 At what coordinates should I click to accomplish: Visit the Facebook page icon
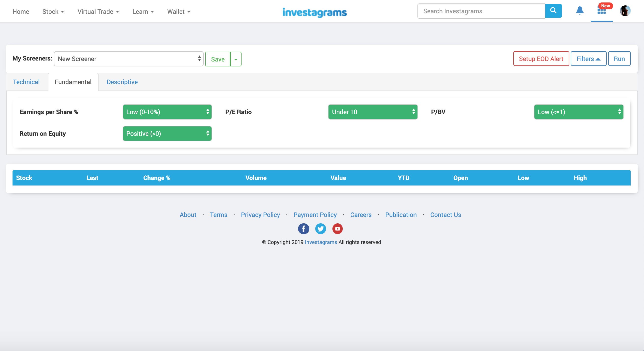(303, 229)
